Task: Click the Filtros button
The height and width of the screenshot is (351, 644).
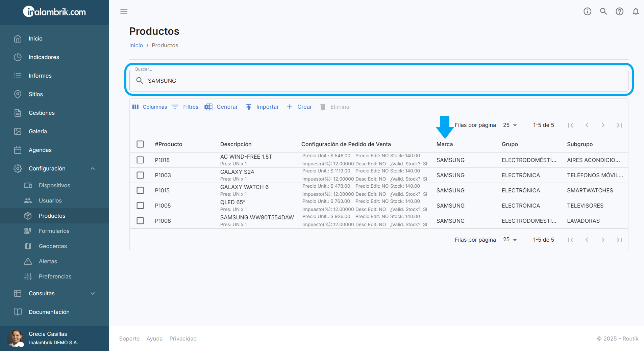Action: tap(185, 107)
